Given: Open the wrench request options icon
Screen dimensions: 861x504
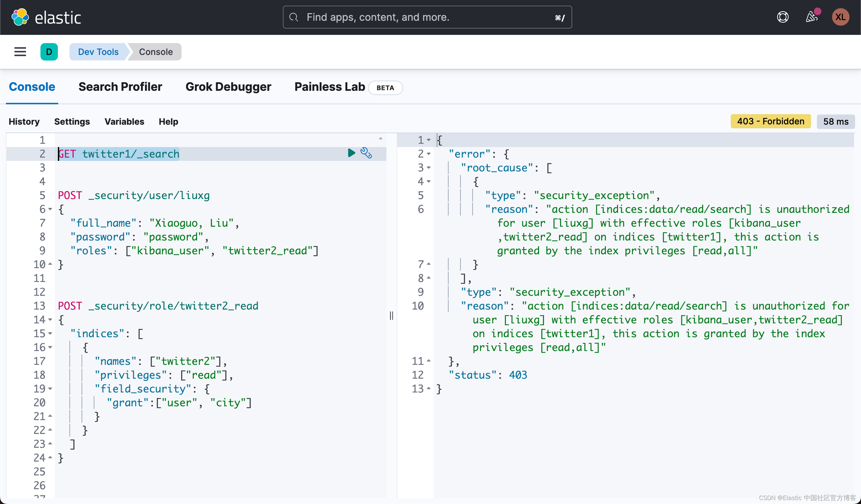Looking at the screenshot, I should [366, 153].
